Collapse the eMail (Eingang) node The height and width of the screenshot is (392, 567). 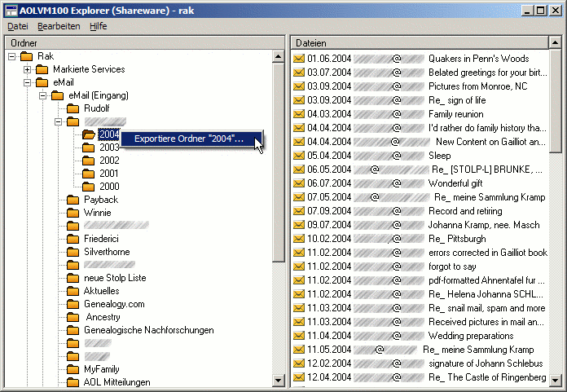click(43, 95)
